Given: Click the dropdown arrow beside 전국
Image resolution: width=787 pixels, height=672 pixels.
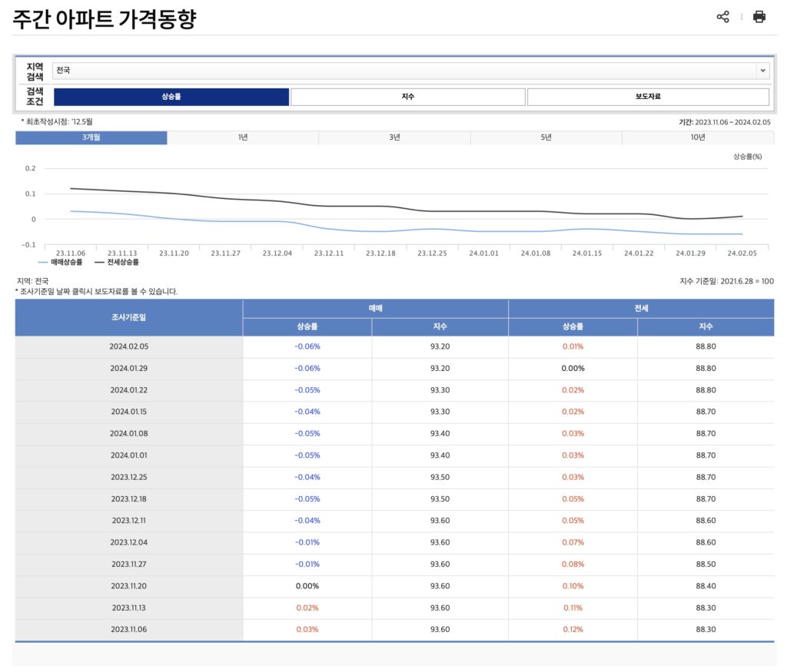Looking at the screenshot, I should tap(762, 71).
